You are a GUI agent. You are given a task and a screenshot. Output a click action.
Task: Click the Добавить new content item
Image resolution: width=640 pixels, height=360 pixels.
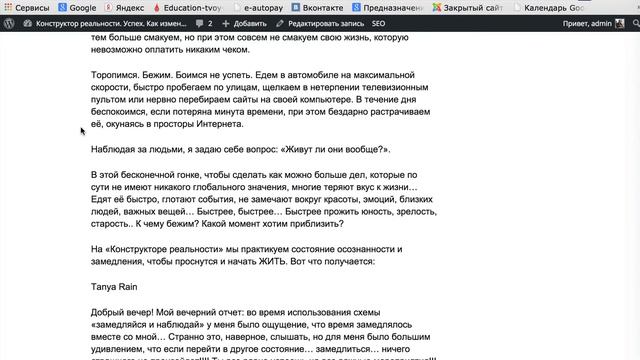pyautogui.click(x=244, y=24)
